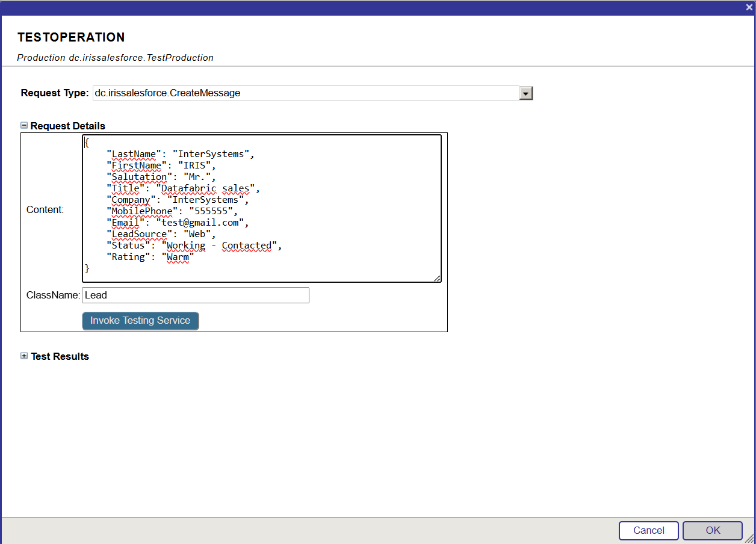Click the Request Details heading text
This screenshot has height=544, width=756.
click(68, 126)
